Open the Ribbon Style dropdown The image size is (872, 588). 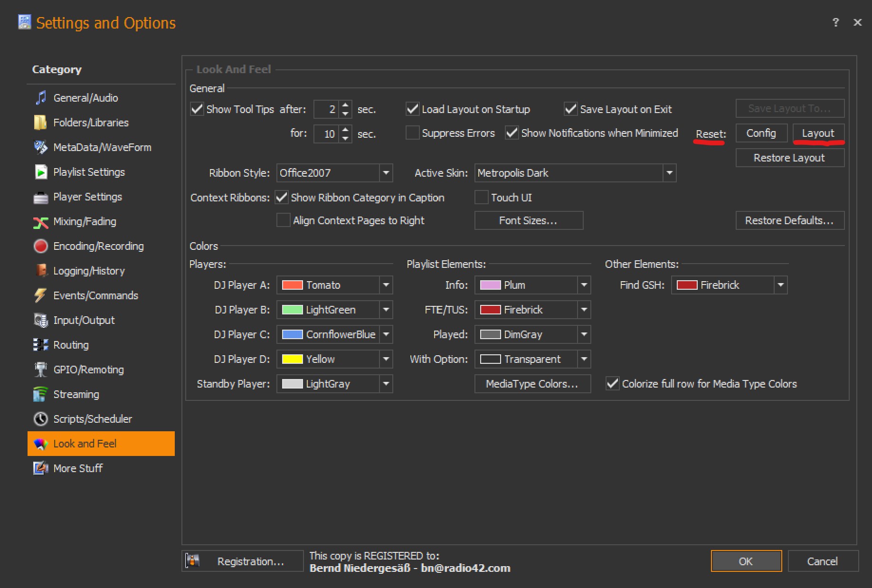tap(386, 173)
